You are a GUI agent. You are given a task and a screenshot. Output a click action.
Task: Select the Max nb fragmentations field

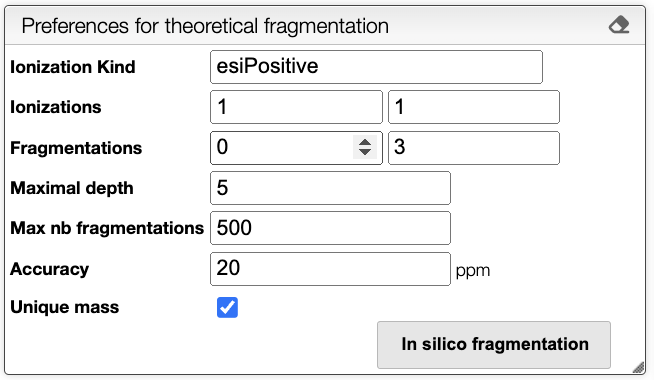330,228
